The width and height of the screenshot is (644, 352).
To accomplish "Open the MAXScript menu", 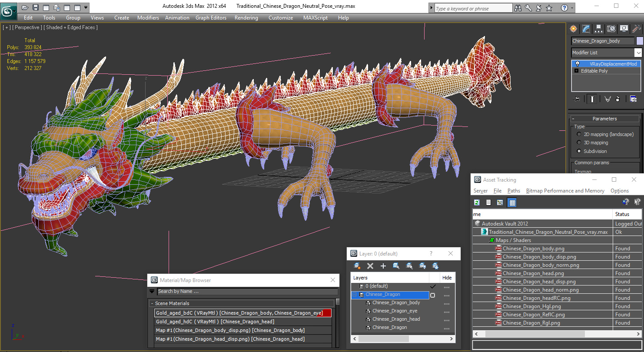I will 315,18.
